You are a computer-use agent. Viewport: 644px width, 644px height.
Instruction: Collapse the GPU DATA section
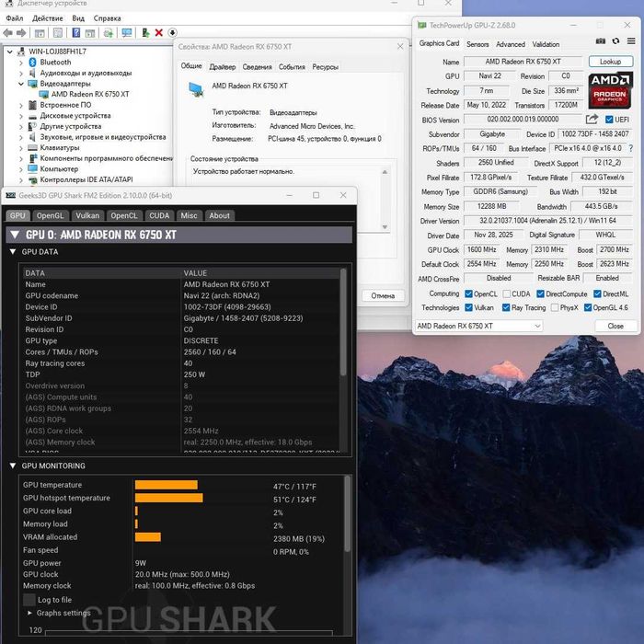coord(13,252)
